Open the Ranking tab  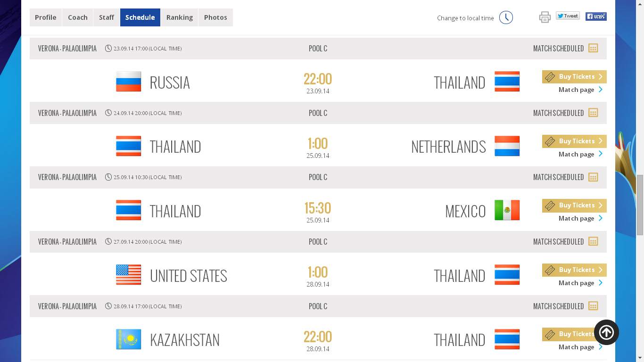tap(179, 17)
